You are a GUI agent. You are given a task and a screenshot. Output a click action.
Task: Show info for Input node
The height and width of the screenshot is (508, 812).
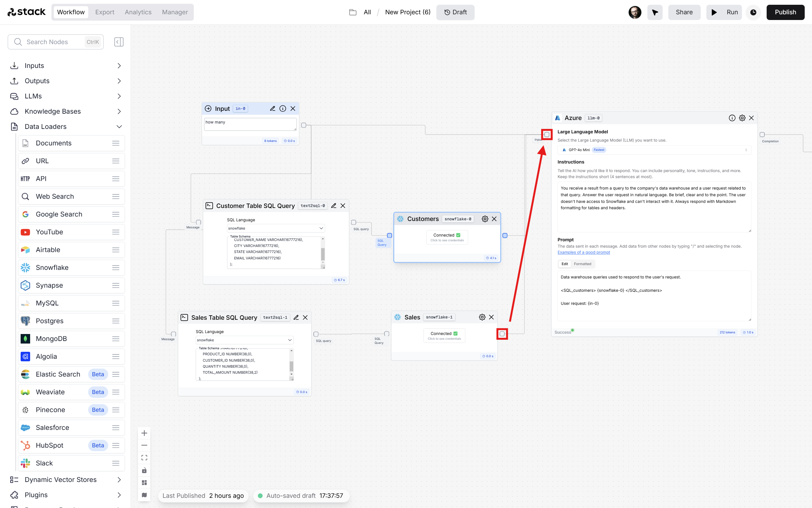(x=283, y=109)
